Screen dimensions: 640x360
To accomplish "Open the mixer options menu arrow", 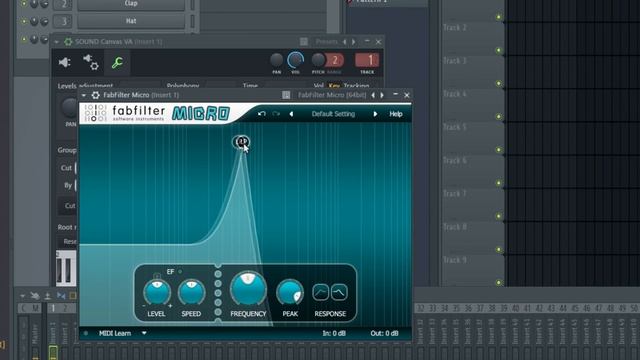I will 23,296.
